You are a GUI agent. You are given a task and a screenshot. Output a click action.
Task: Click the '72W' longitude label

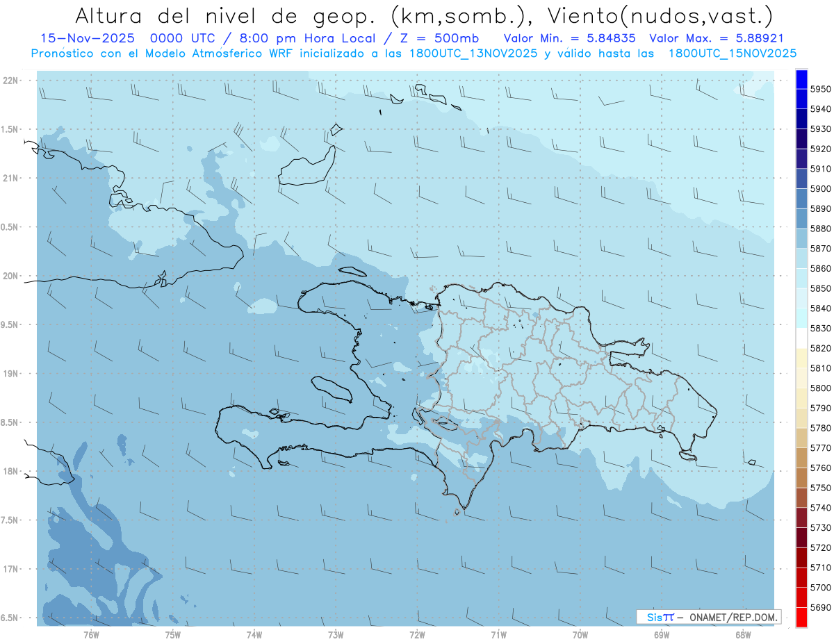(x=417, y=634)
